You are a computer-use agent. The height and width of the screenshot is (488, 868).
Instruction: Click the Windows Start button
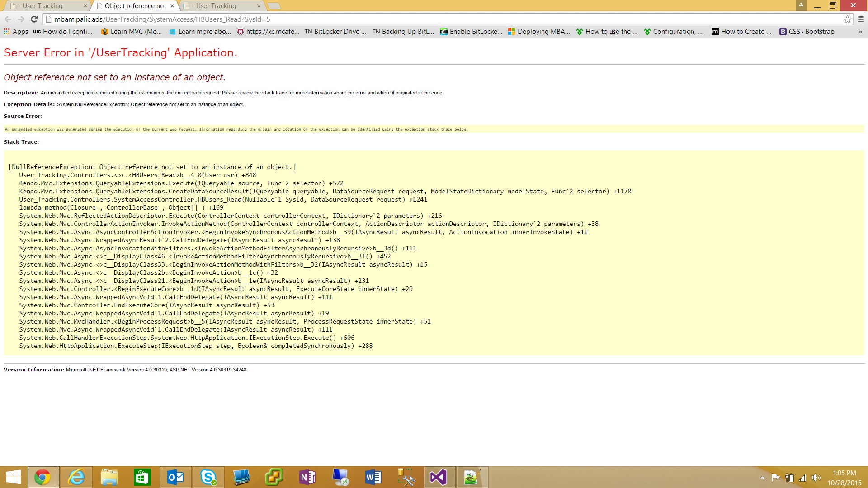coord(13,477)
